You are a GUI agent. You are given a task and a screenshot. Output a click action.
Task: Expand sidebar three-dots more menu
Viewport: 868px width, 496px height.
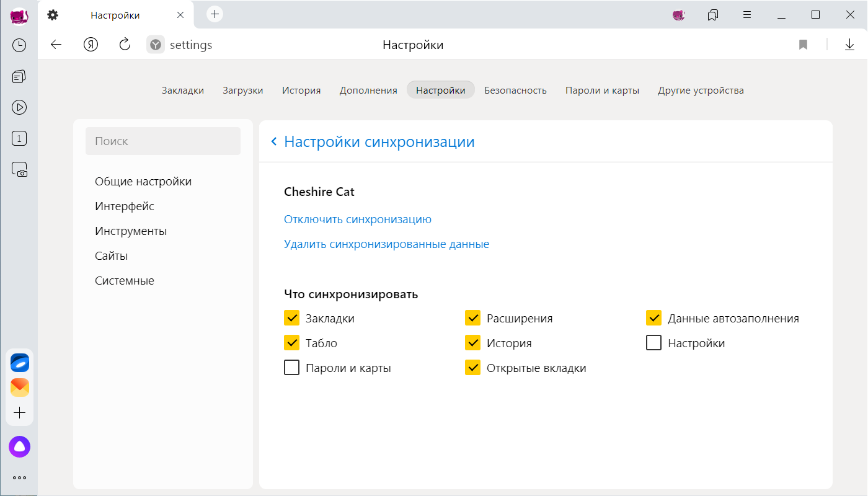pyautogui.click(x=19, y=477)
